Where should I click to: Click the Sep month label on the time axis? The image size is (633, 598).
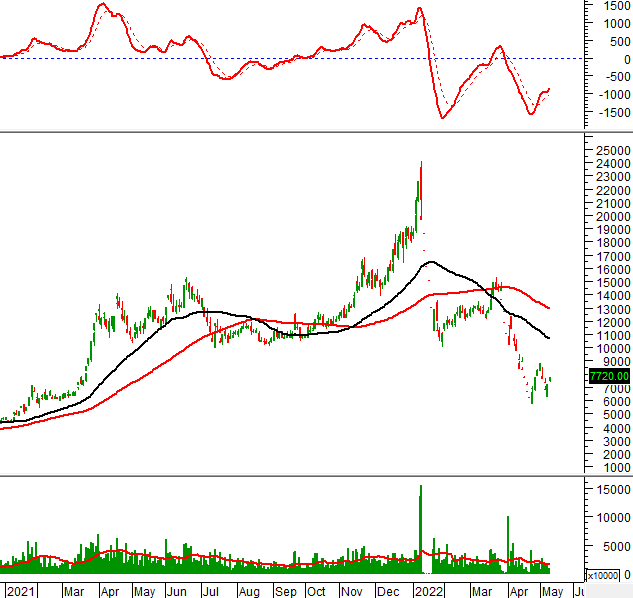coord(283,591)
